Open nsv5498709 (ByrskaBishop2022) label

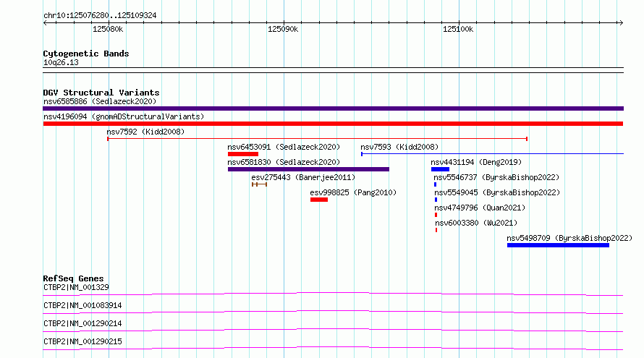tap(569, 238)
